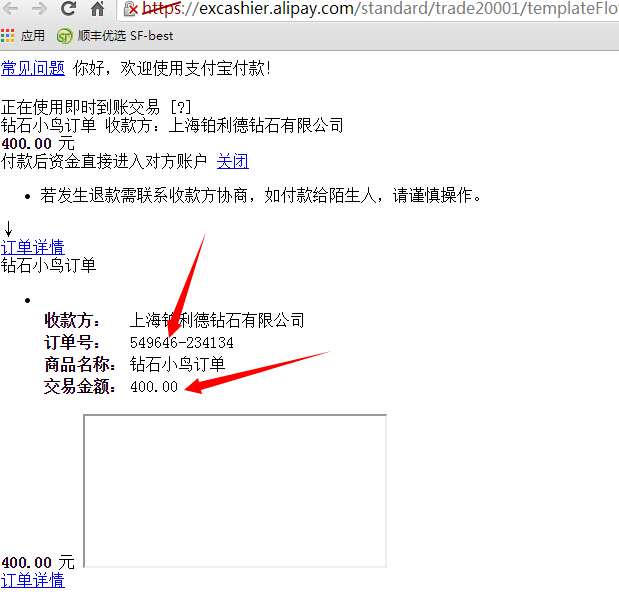
Task: Open the 常见问题 link
Action: tap(33, 68)
